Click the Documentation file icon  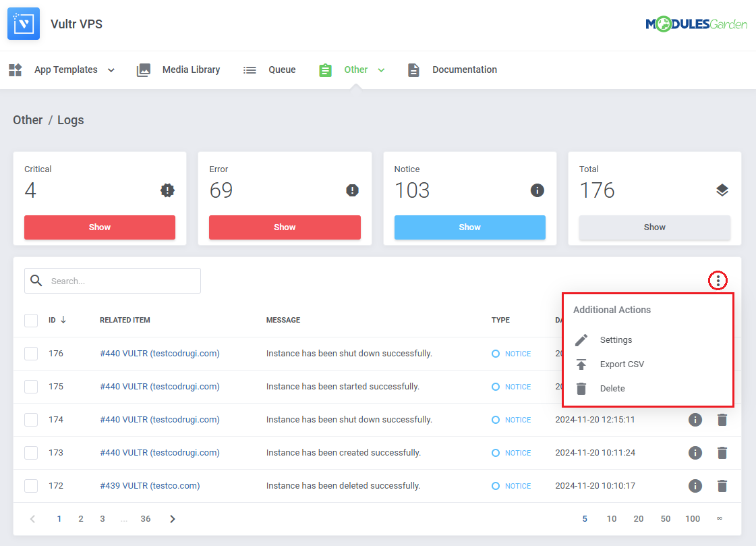[413, 70]
